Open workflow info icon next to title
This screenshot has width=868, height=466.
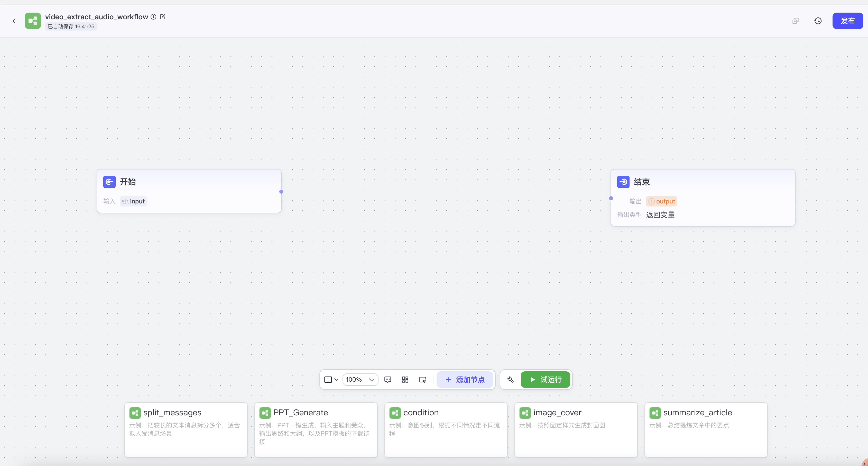pos(153,16)
